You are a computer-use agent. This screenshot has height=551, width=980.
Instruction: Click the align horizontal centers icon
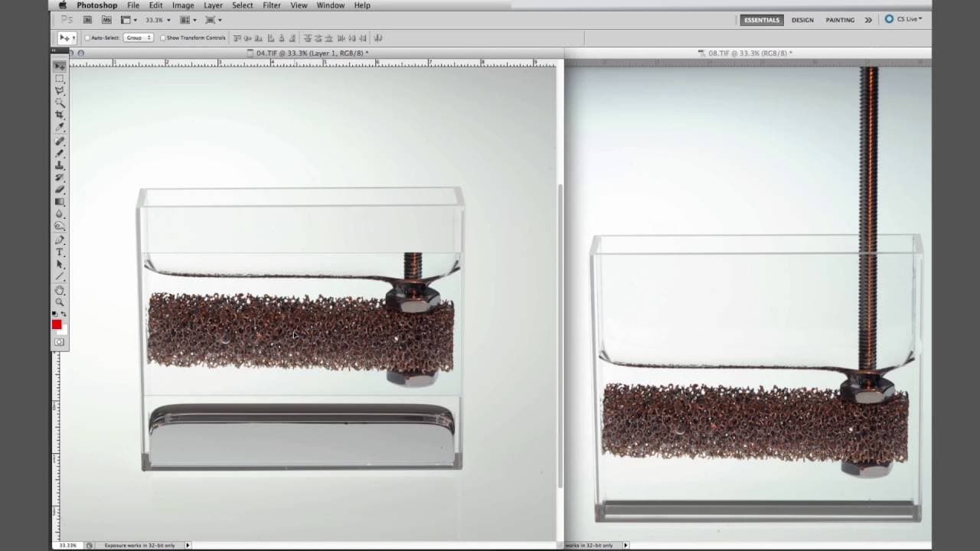[x=282, y=37]
